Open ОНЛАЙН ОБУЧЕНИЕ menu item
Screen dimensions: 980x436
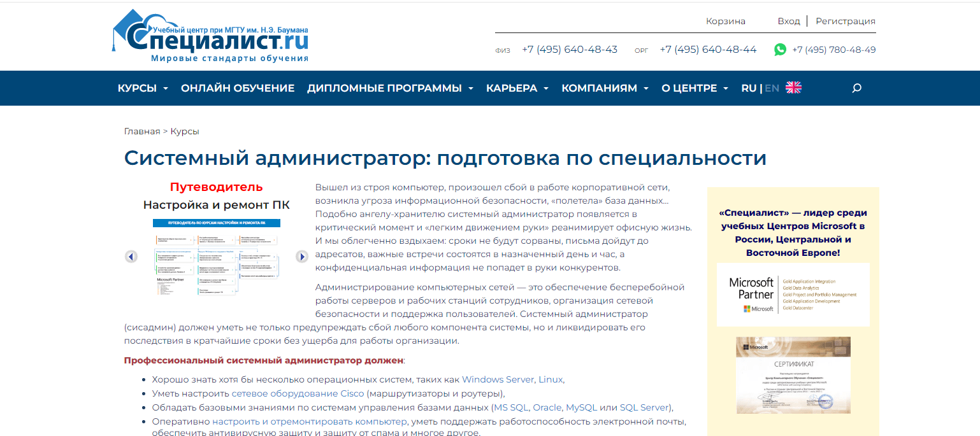point(238,88)
